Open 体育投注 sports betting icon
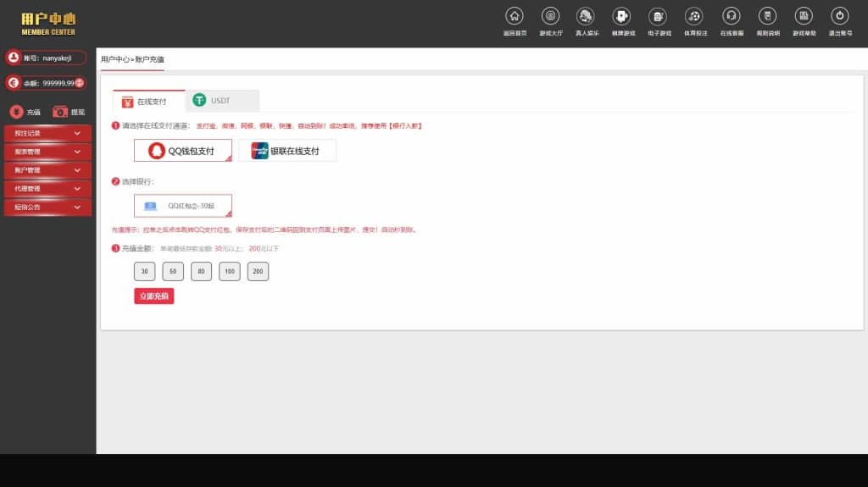 [694, 16]
